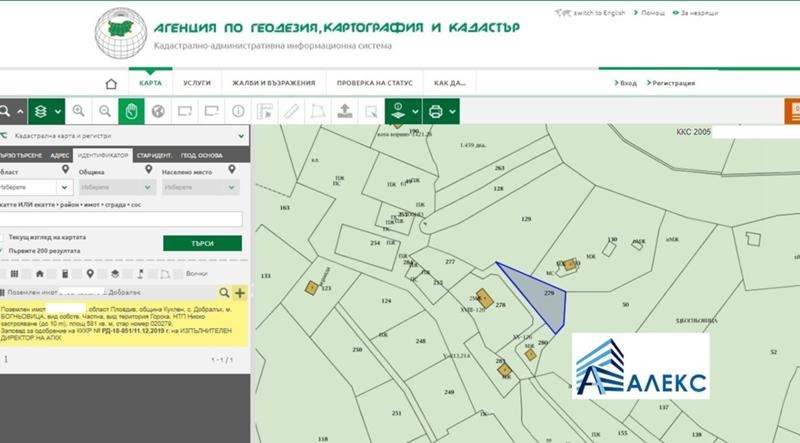Click the zoom out magnifier tool

tap(105, 111)
